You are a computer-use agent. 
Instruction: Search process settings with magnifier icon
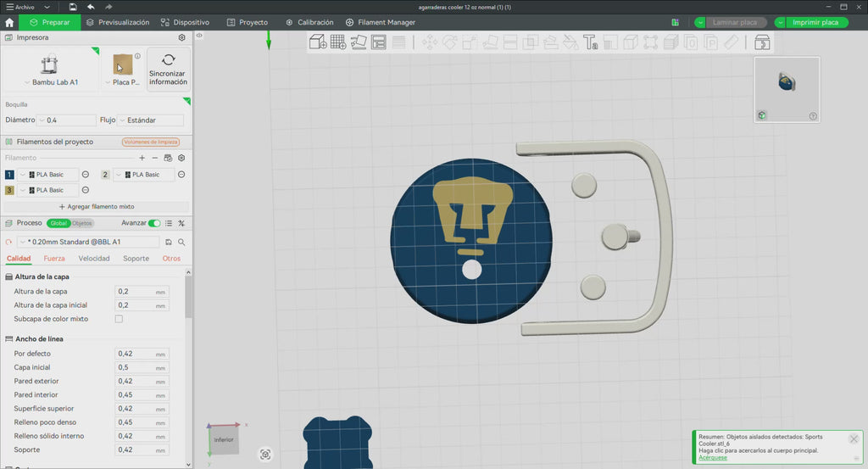[x=181, y=242]
